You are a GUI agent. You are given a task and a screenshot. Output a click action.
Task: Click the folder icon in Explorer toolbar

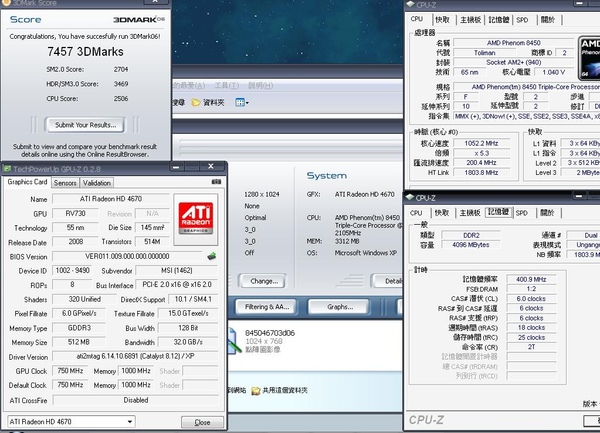[196, 103]
